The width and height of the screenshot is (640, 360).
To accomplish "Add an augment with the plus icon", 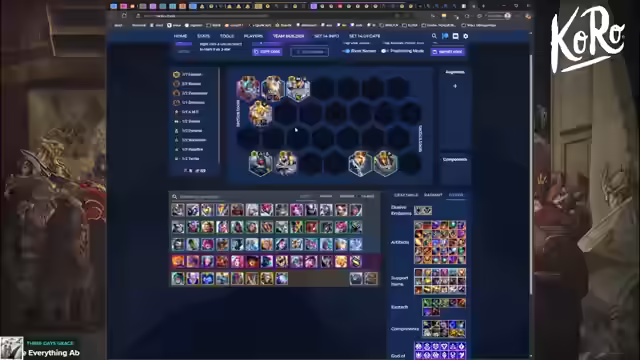I will coord(455,86).
